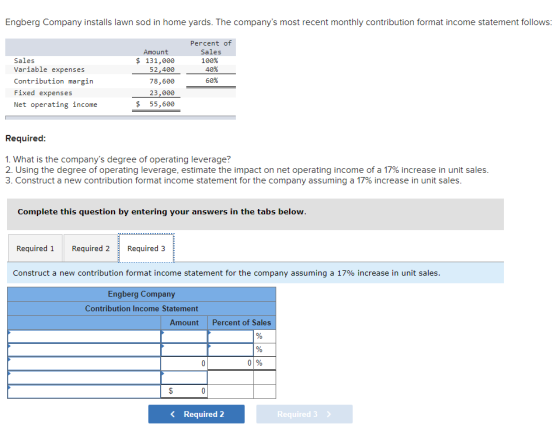The width and height of the screenshot is (560, 424).
Task: Click fourth row Amount input cell
Action: tap(184, 378)
